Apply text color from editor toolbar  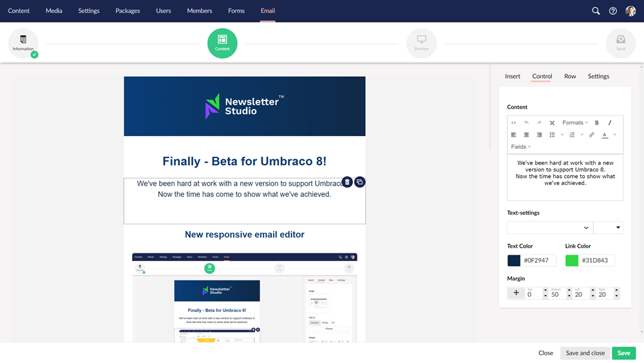tap(605, 135)
